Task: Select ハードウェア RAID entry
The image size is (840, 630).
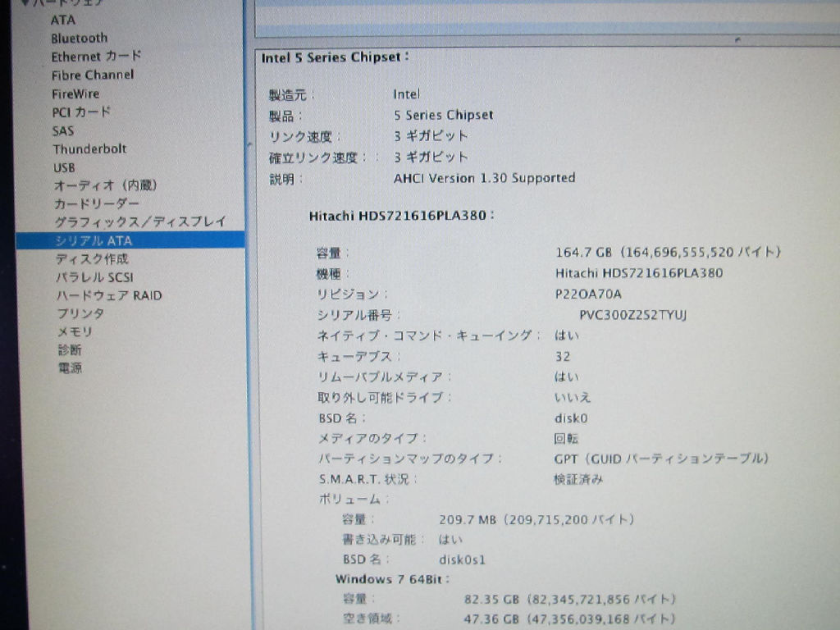Action: 108,295
